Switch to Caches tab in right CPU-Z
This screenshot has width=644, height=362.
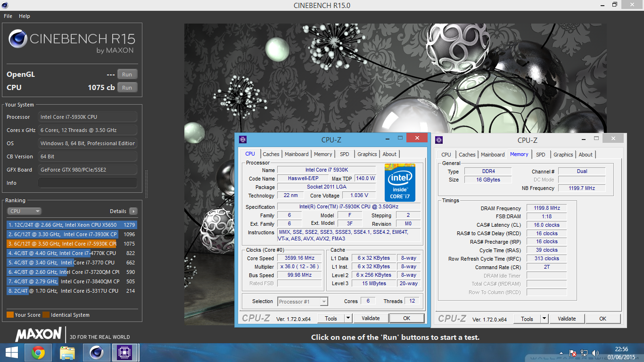pyautogui.click(x=467, y=155)
